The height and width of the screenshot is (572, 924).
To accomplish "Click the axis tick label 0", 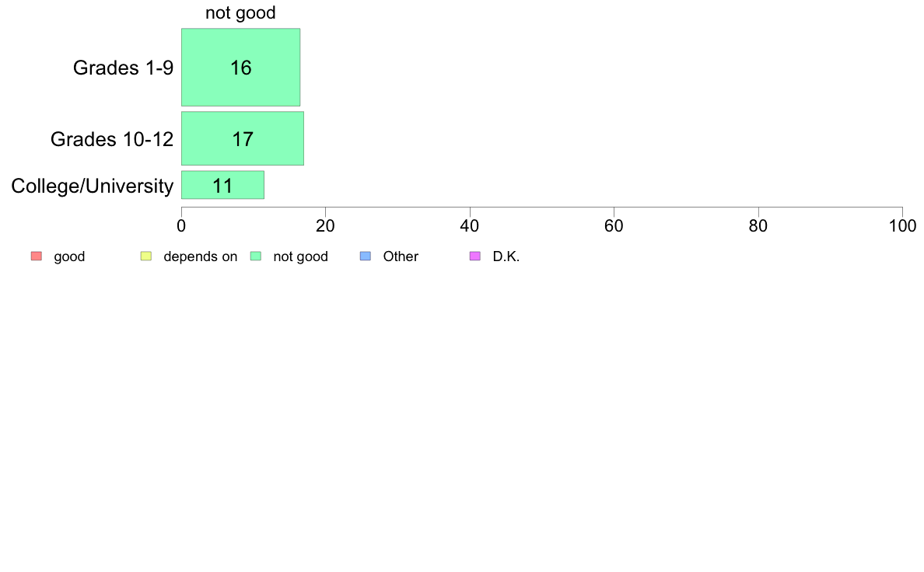I will [x=181, y=226].
